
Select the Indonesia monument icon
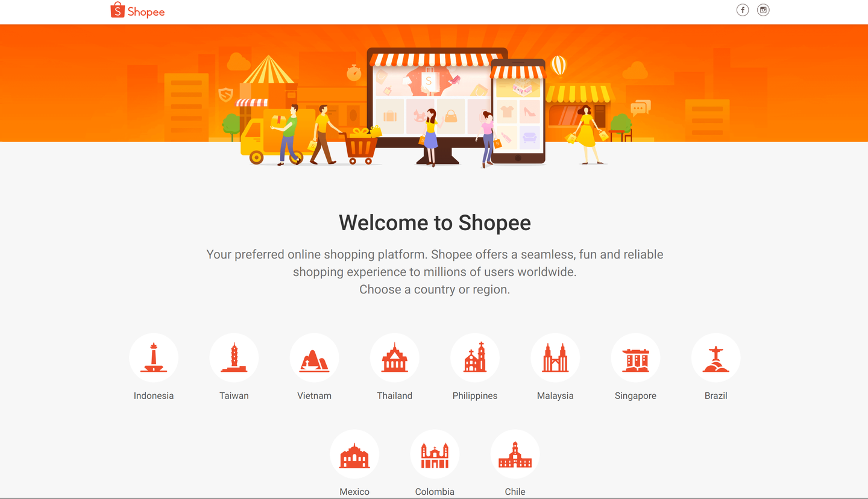[x=154, y=358]
